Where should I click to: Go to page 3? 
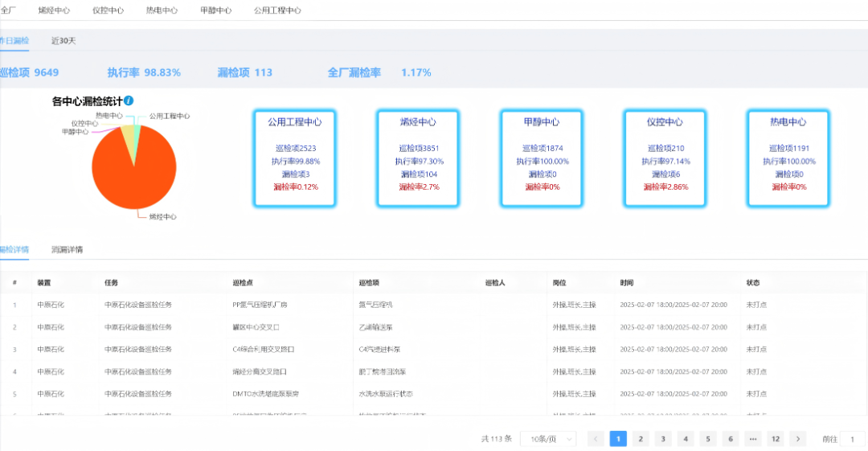pos(663,439)
